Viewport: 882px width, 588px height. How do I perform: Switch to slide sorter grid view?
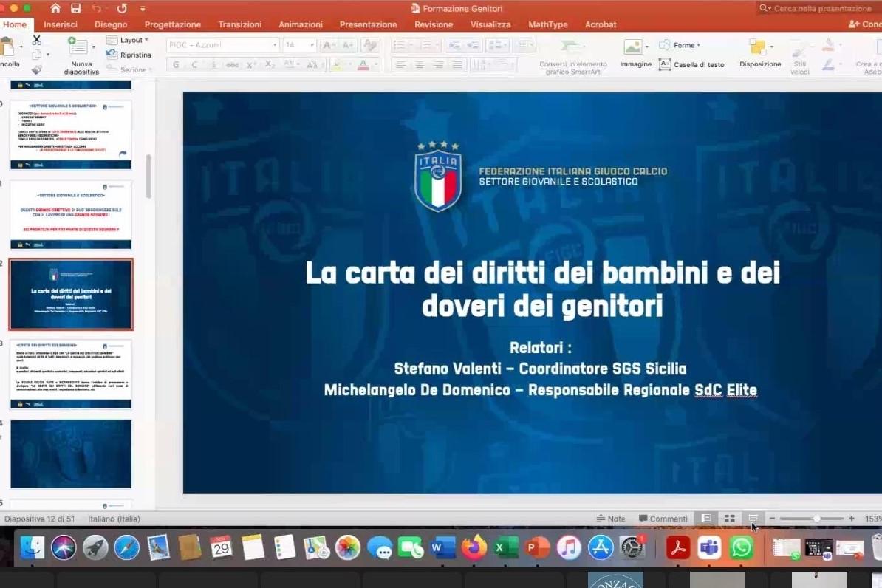(729, 519)
